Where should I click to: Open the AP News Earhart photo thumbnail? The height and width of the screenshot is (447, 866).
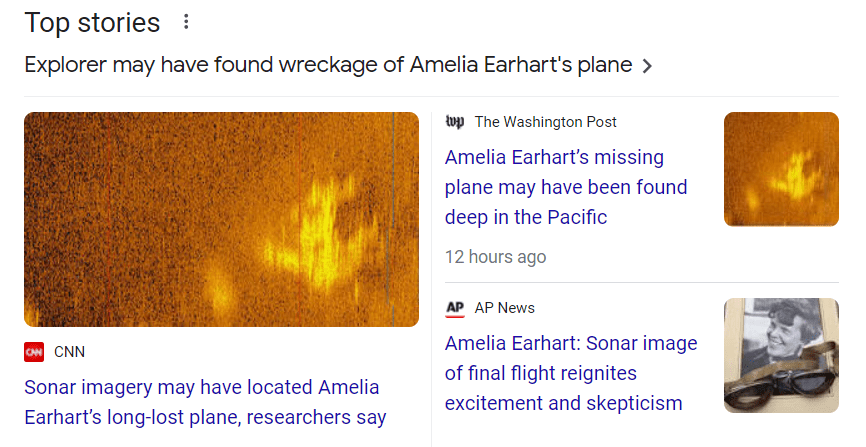(x=781, y=355)
